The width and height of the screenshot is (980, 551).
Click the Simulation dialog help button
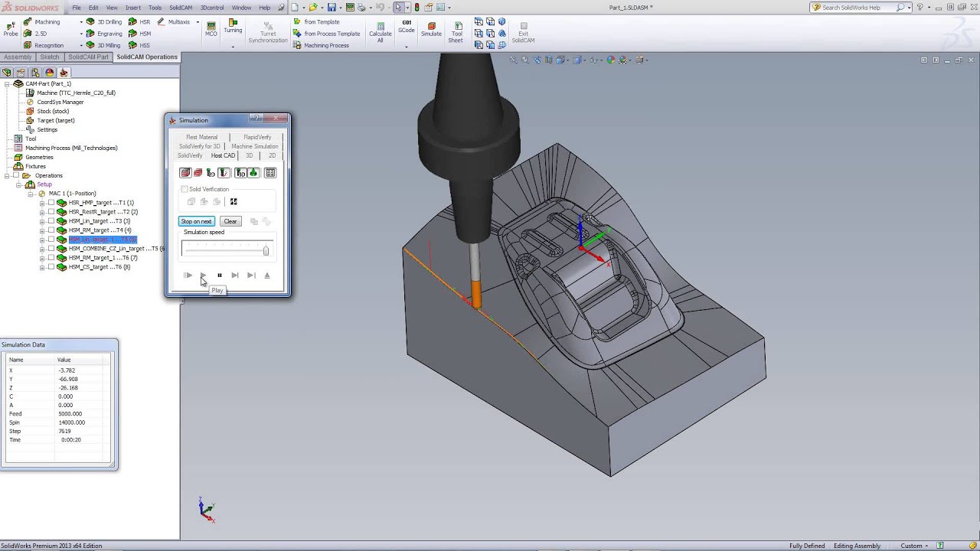256,119
